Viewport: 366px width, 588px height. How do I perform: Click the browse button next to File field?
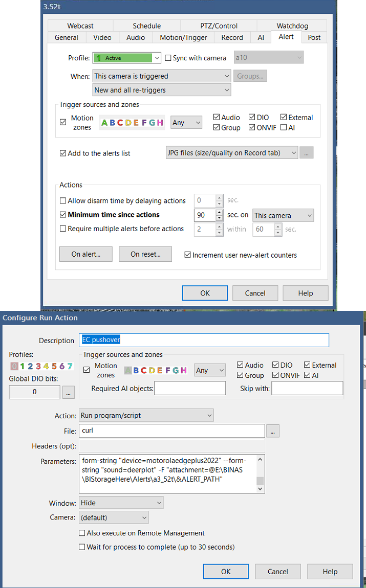273,431
